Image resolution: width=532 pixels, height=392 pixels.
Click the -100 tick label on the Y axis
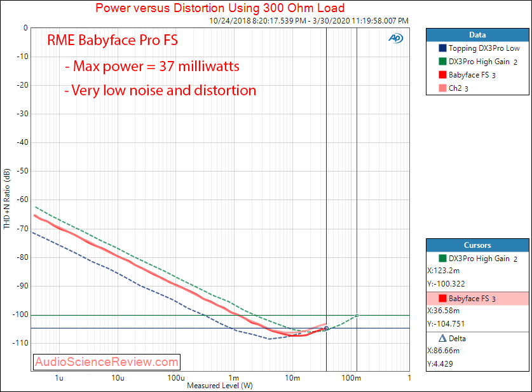[20, 314]
